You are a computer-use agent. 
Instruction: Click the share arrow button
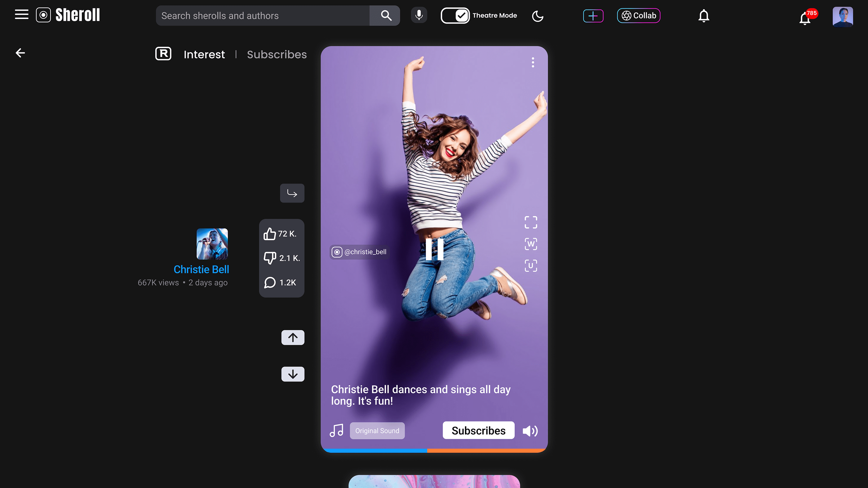click(292, 193)
